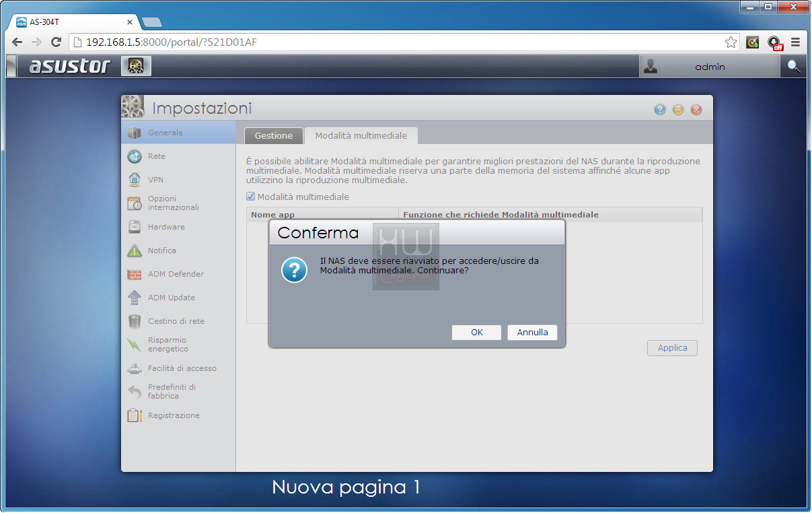Select the Registrazione clipboard icon
This screenshot has width=812, height=513.
tap(135, 415)
